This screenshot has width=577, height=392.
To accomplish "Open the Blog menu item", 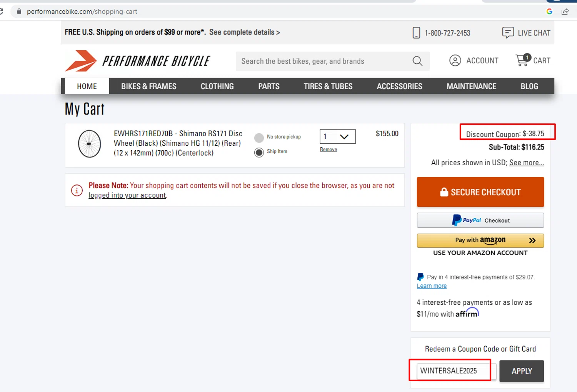I will pos(529,86).
